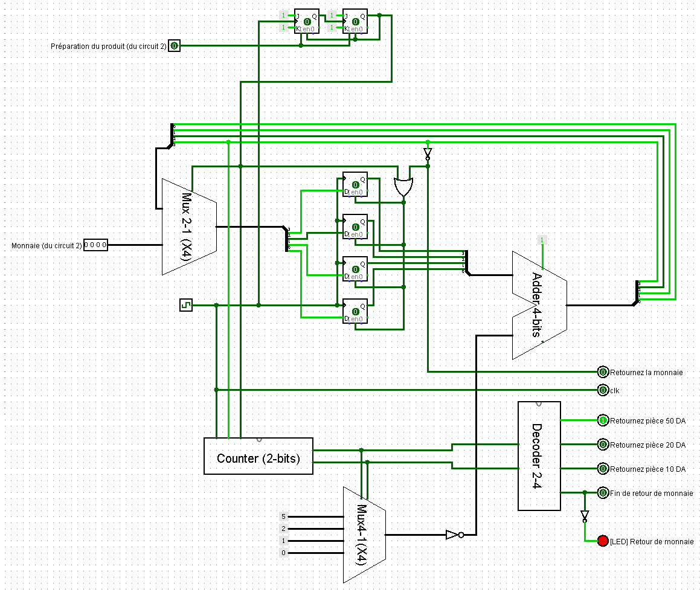Click the Decoder 2-4 subcircuit
The height and width of the screenshot is (595, 700).
click(539, 456)
